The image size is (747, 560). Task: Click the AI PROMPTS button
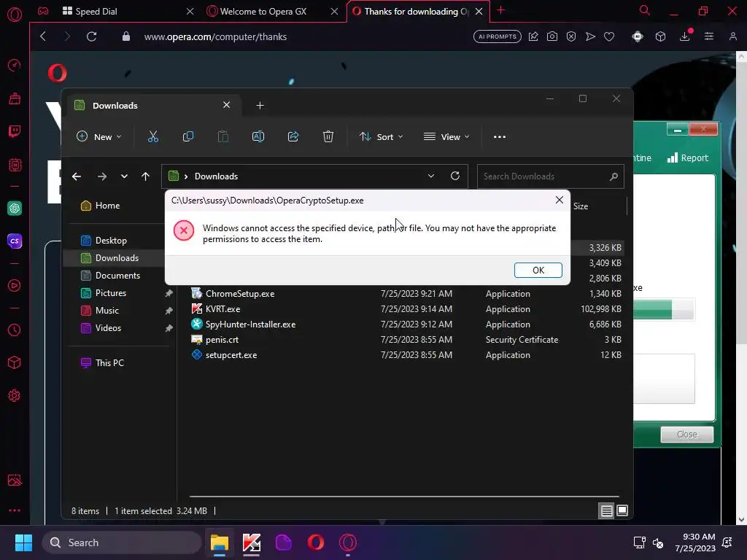(x=497, y=36)
